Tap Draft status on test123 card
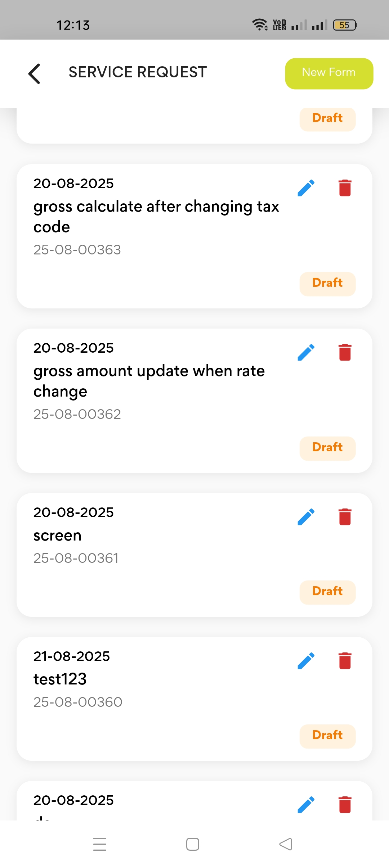The width and height of the screenshot is (389, 868). point(327,736)
